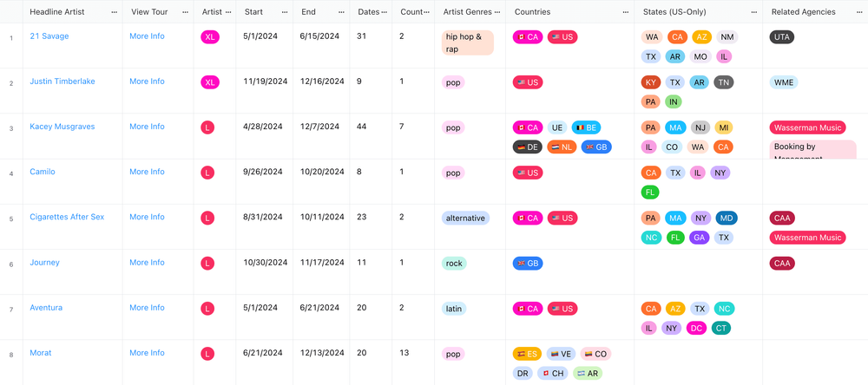868x385 pixels.
Task: Select start date 11/19/2024 cell
Action: 266,91
